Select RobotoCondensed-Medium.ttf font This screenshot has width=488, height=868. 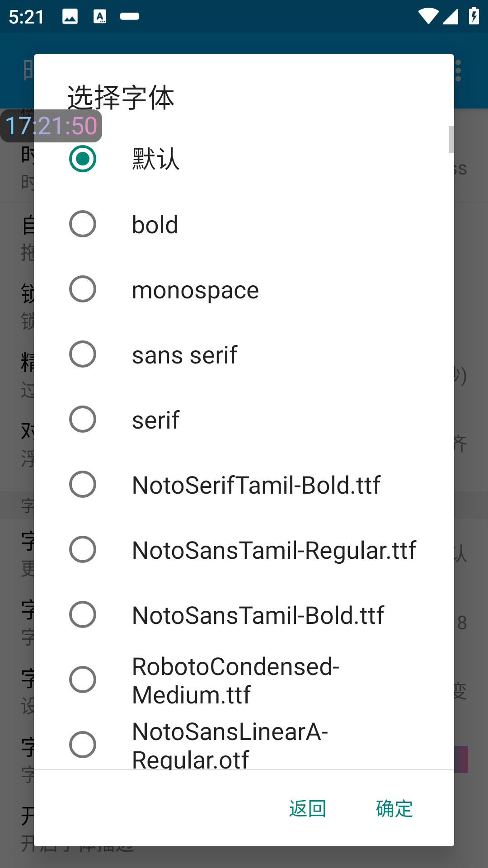coord(83,679)
